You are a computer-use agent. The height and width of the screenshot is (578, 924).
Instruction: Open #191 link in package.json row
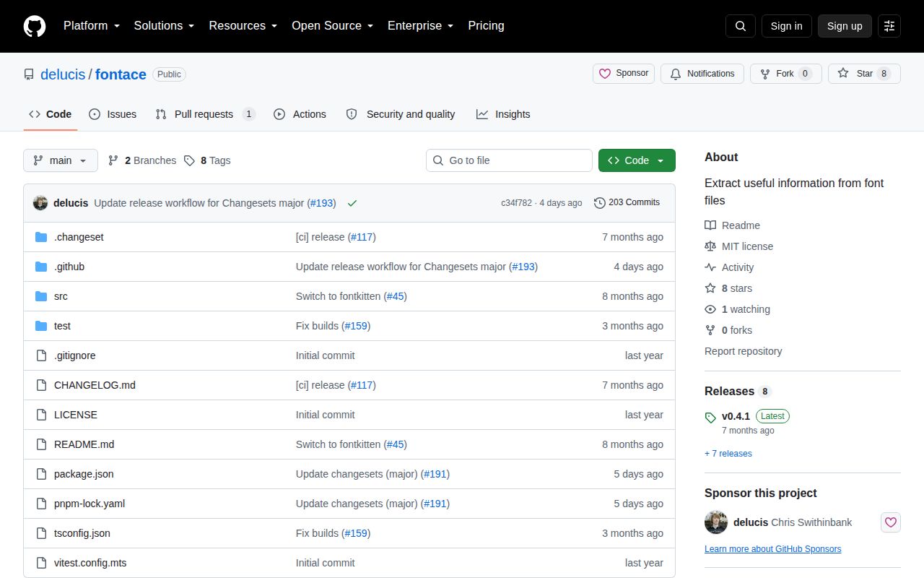[435, 474]
